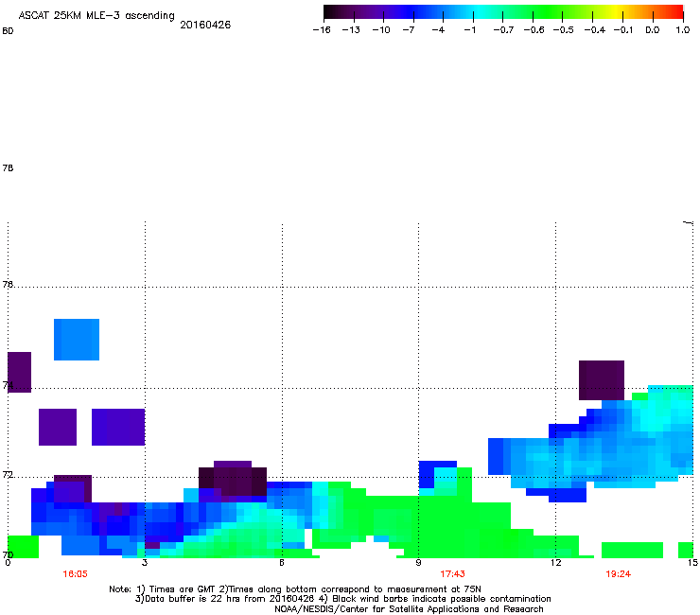The width and height of the screenshot is (700, 615).
Task: Click the colorbar label -13
Action: click(x=351, y=30)
